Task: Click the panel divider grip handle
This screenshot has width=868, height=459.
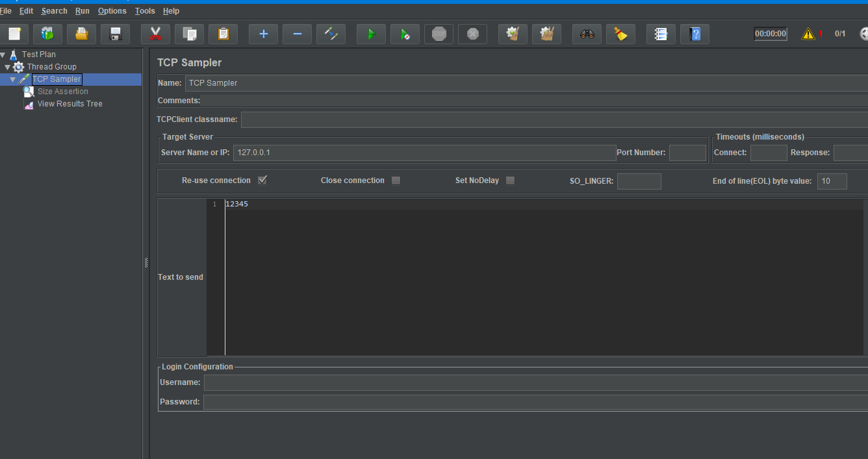Action: (146, 262)
